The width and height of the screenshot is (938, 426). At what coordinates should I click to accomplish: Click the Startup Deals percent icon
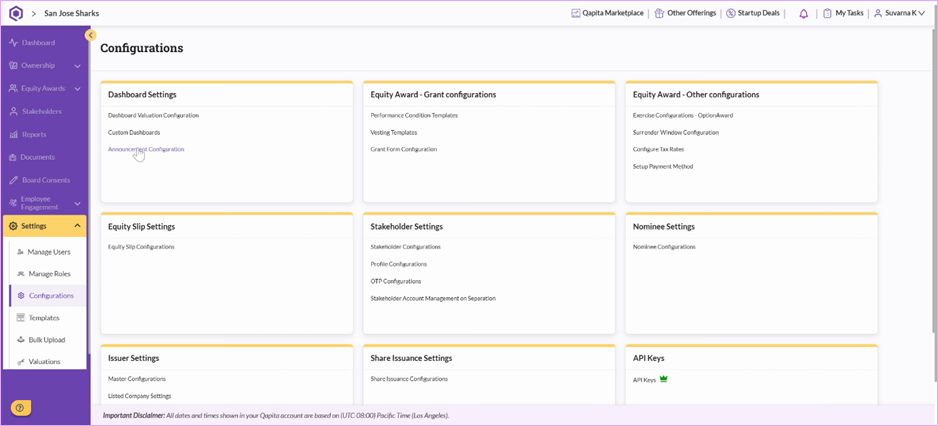(730, 13)
